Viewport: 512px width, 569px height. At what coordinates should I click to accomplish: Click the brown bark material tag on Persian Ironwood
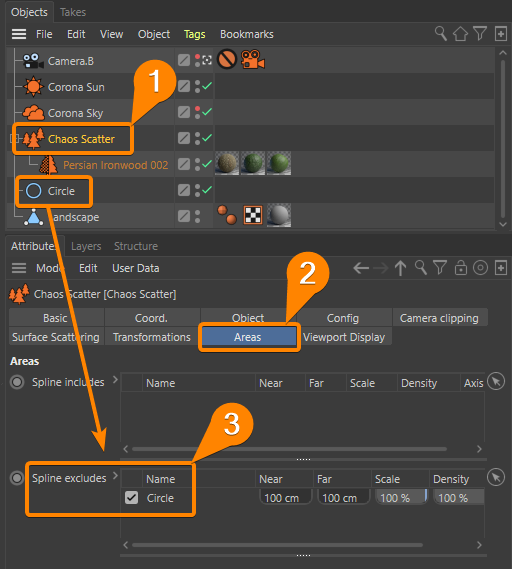point(227,163)
